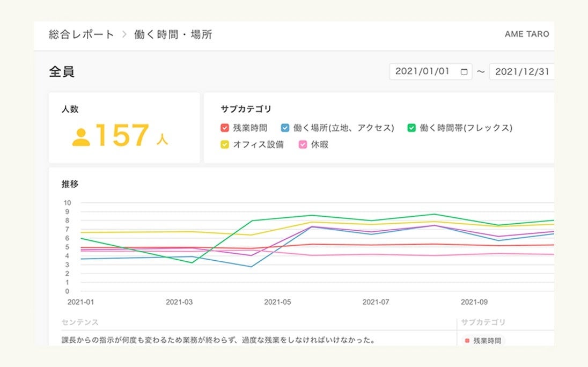
Task: Click red tag marker beside 残業時間 in table
Action: point(467,340)
